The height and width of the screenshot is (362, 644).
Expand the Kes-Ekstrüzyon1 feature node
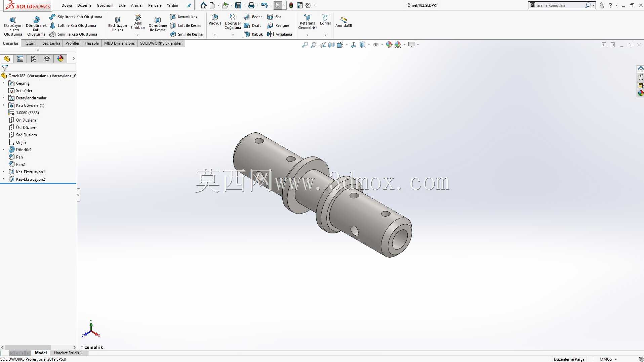coord(3,172)
